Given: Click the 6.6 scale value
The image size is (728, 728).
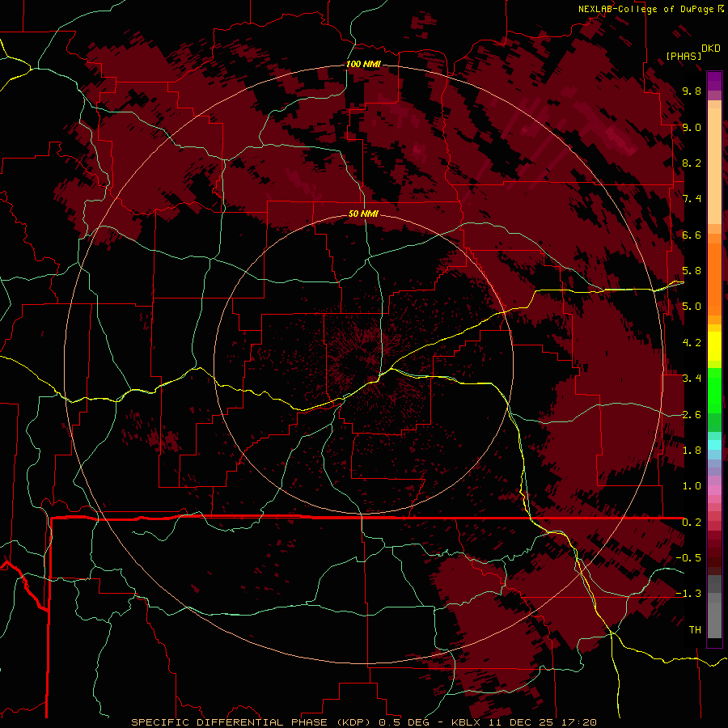Looking at the screenshot, I should 692,235.
